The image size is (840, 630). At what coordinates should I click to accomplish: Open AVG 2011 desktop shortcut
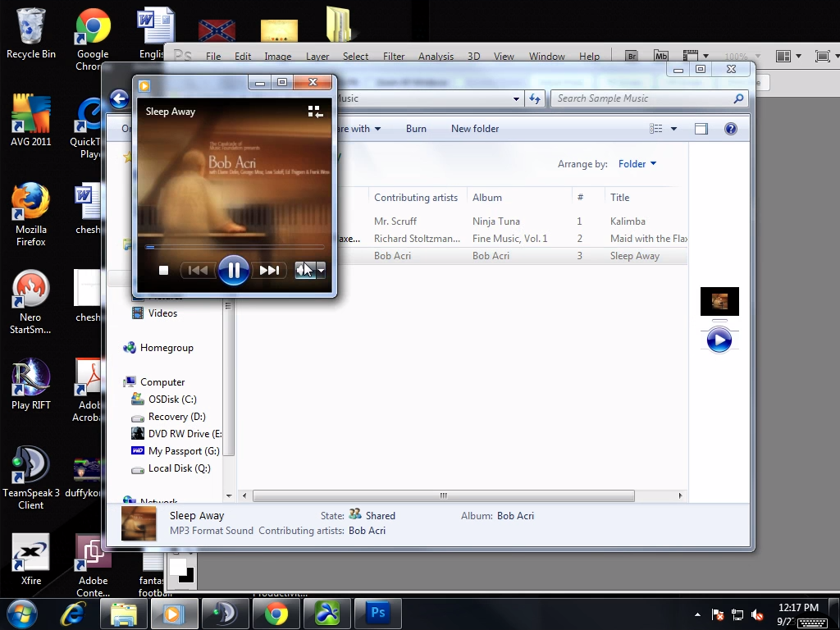30,121
